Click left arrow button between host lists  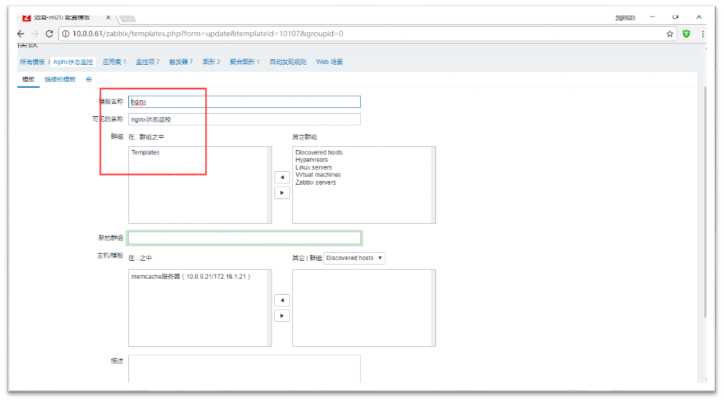click(282, 300)
